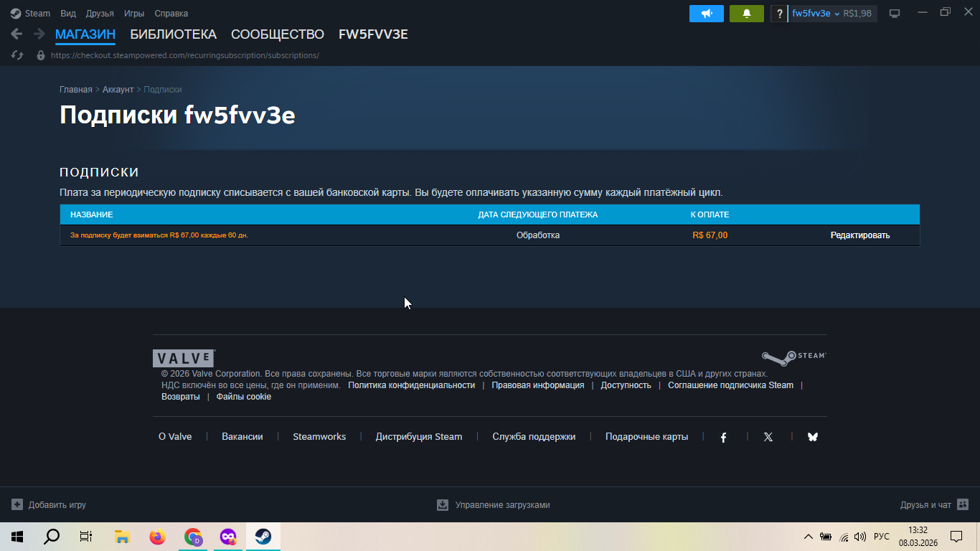980x551 pixels.
Task: Click the padlock security icon
Action: [x=41, y=55]
